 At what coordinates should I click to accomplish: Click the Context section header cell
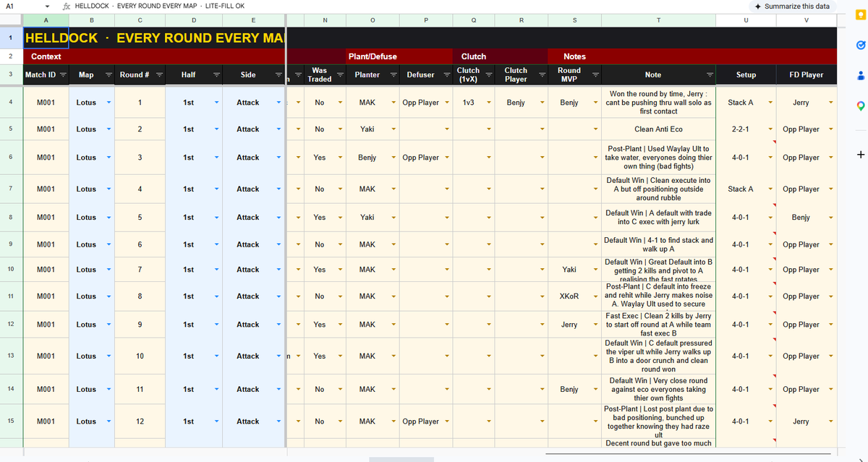click(x=154, y=56)
